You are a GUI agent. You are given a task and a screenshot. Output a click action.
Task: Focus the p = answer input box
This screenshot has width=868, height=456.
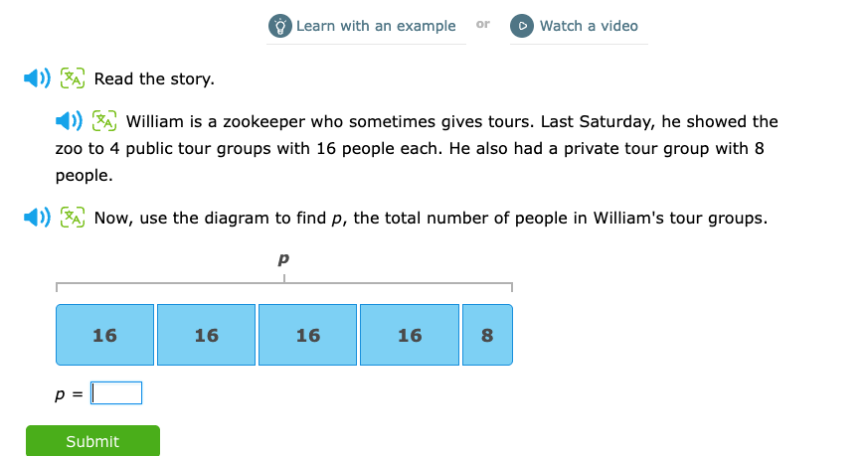[116, 393]
